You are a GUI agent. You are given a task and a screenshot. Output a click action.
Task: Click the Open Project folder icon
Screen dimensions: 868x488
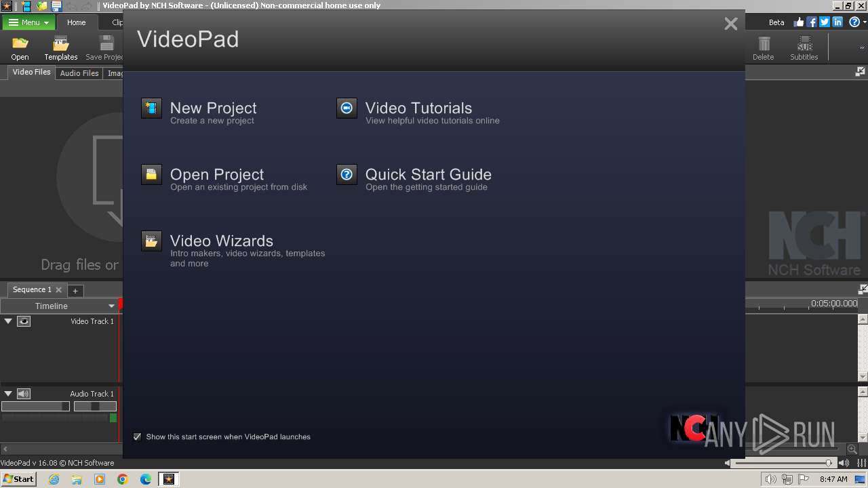(x=151, y=174)
